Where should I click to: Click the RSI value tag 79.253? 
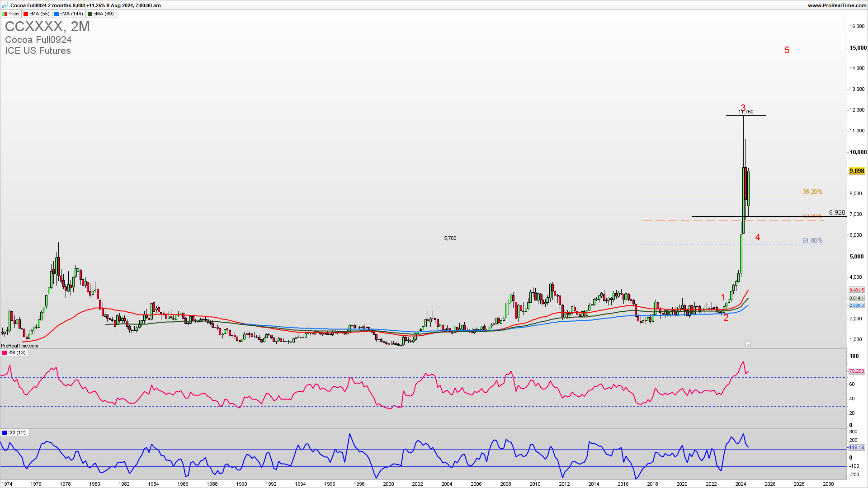(857, 371)
